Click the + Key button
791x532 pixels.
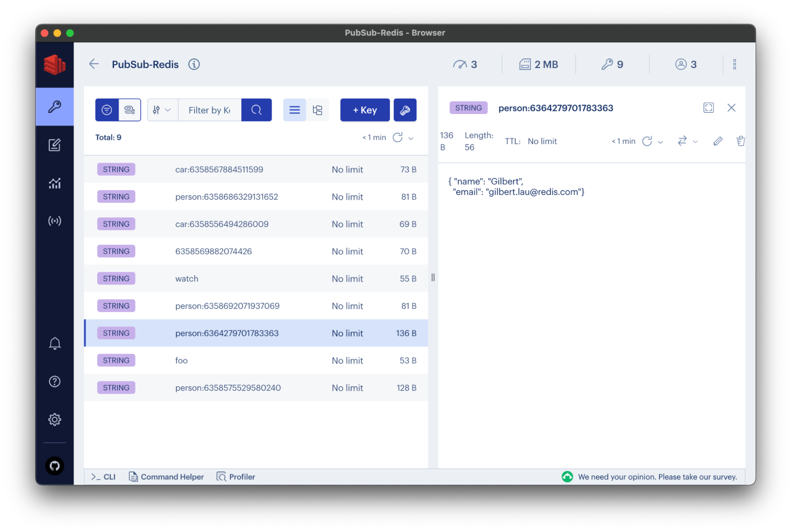click(x=365, y=110)
